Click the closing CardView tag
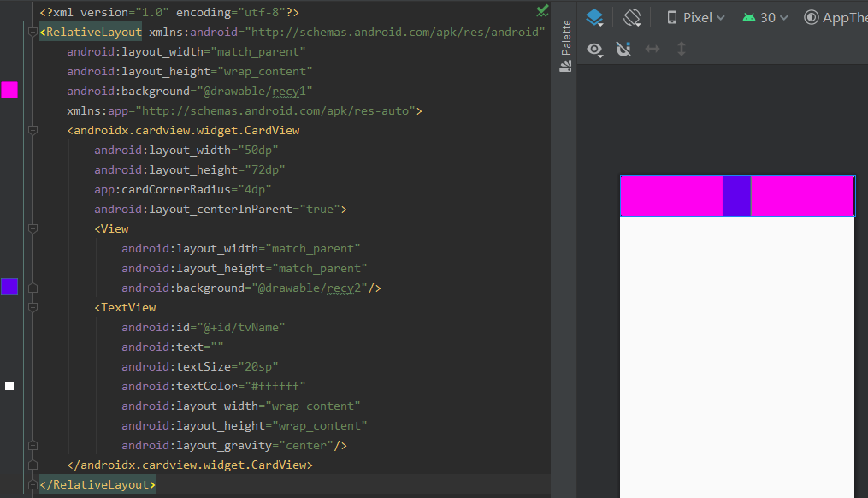 click(x=190, y=465)
